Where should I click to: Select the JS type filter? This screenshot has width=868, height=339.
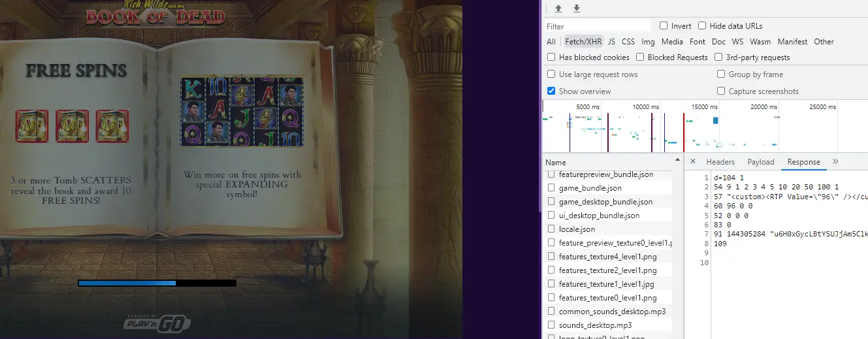pos(611,42)
